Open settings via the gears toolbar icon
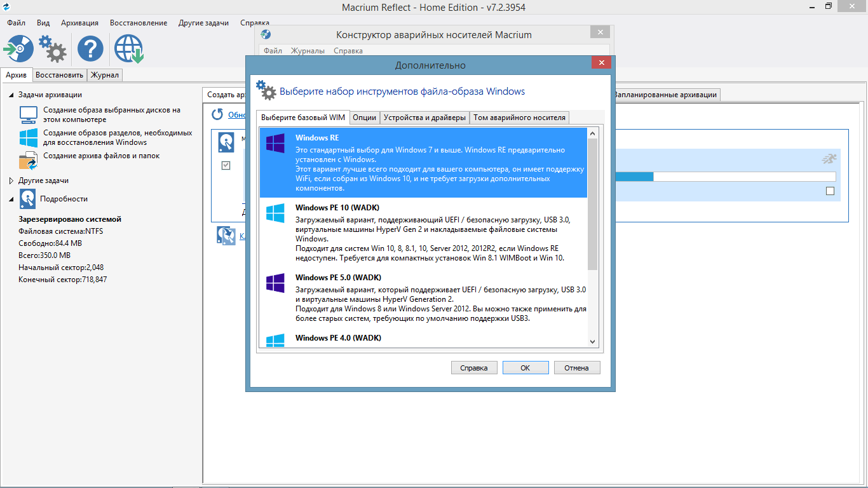 pos(53,49)
